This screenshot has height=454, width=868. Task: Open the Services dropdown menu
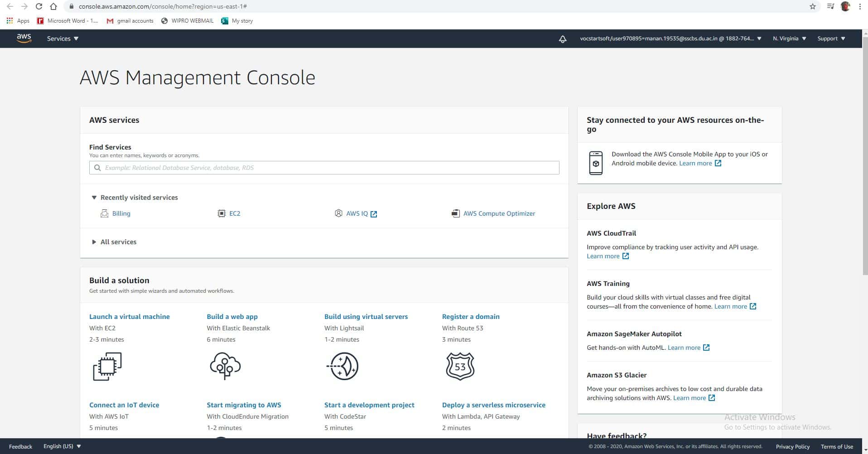[63, 39]
